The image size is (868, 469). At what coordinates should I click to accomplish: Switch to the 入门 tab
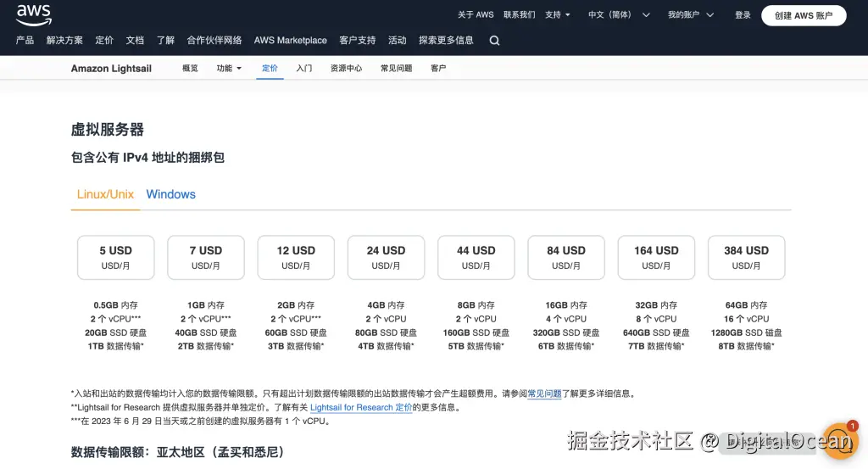click(x=304, y=68)
